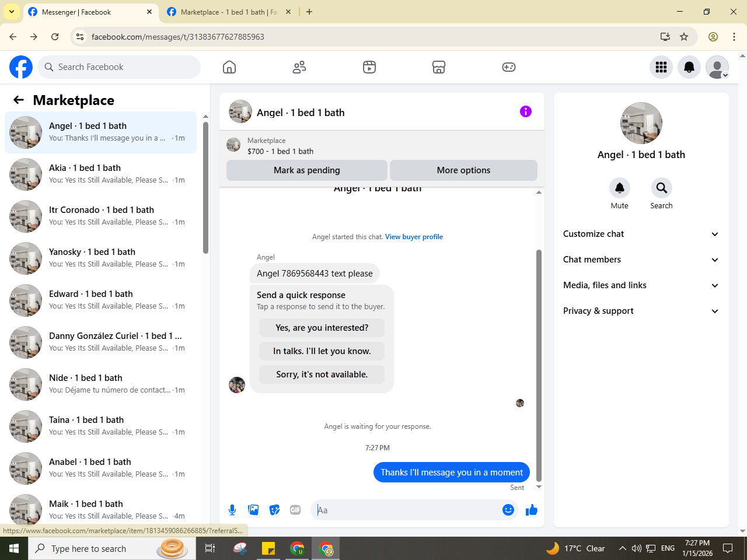The image size is (747, 560).
Task: Search in conversation magnifier icon
Action: pos(662,188)
